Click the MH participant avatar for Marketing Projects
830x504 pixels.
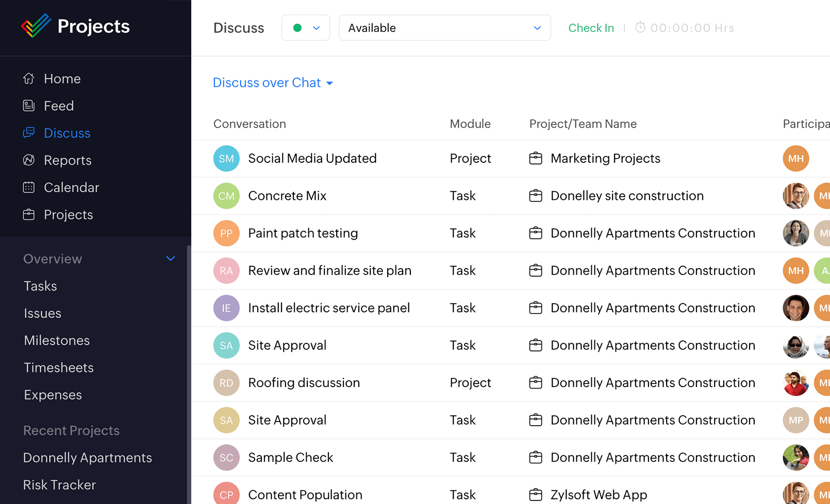pyautogui.click(x=795, y=159)
